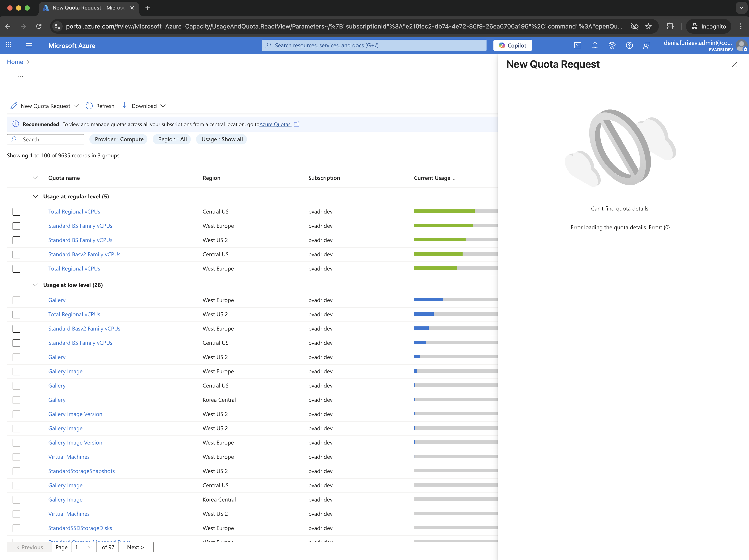Viewport: 749px width, 560px height.
Task: Check Standard BS Family vCPUs West Europe row
Action: (16, 226)
